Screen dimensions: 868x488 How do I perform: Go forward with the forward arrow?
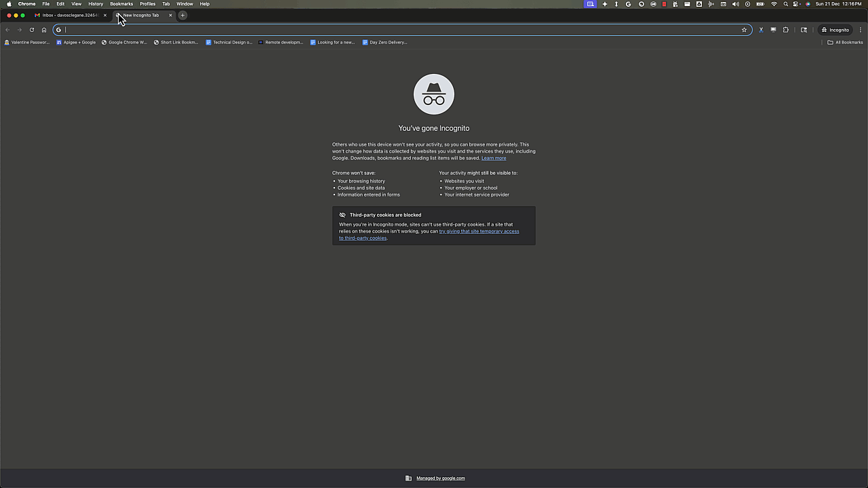tap(20, 30)
